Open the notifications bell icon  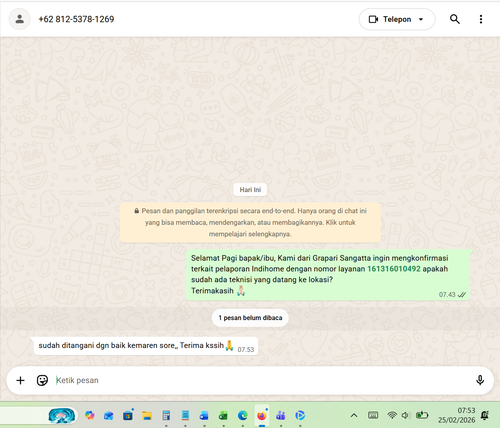click(485, 415)
